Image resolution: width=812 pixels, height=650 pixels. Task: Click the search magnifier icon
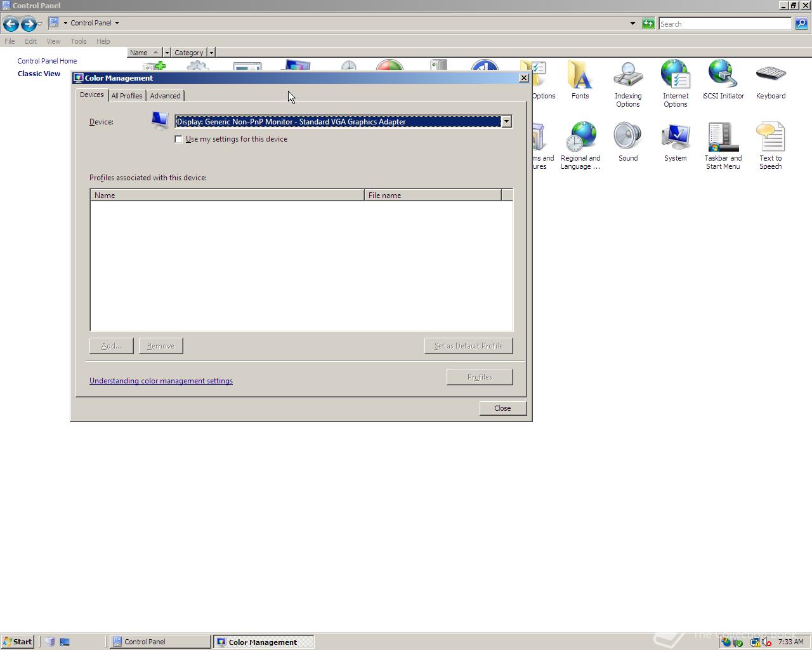(801, 23)
